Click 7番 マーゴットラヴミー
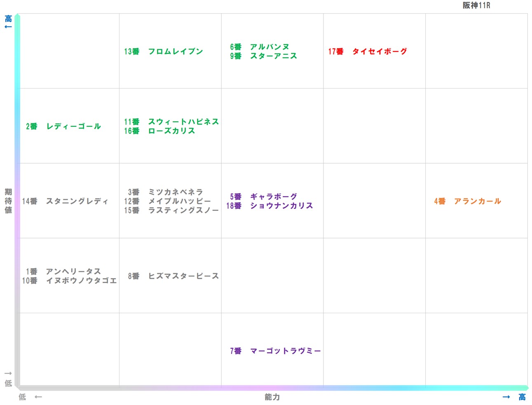 [x=275, y=351]
